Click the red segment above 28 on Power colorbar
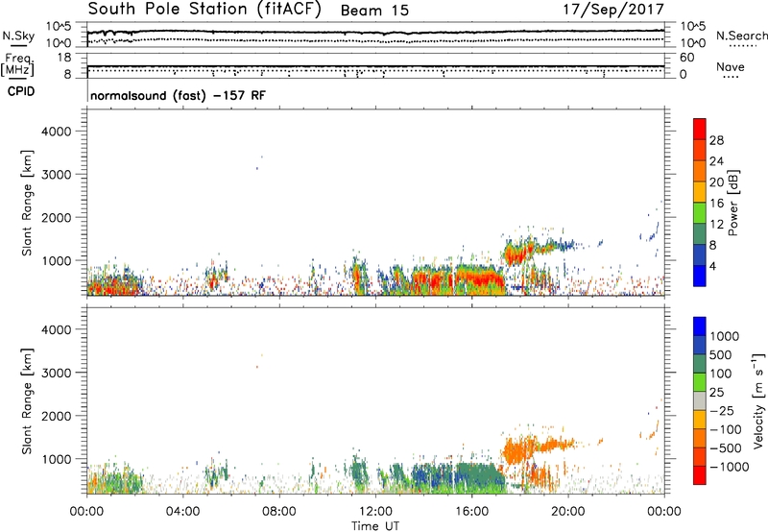Viewport: 768px width, 532px height. pyautogui.click(x=700, y=130)
